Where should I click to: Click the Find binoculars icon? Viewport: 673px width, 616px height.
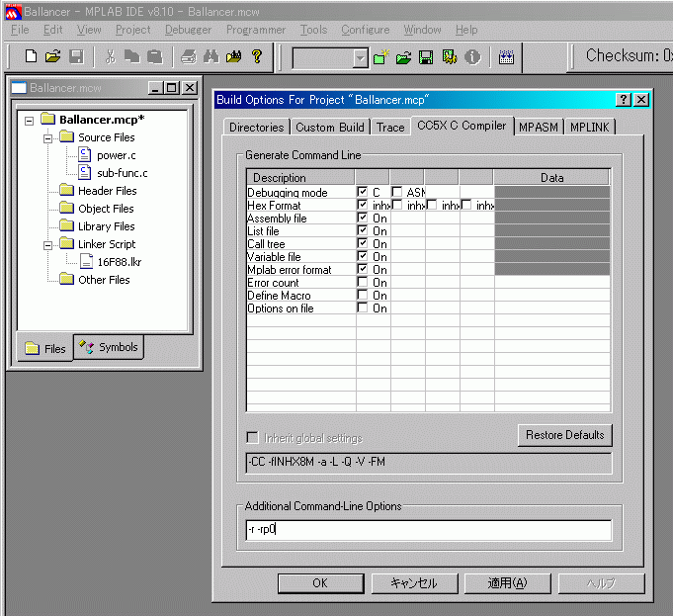pyautogui.click(x=211, y=56)
